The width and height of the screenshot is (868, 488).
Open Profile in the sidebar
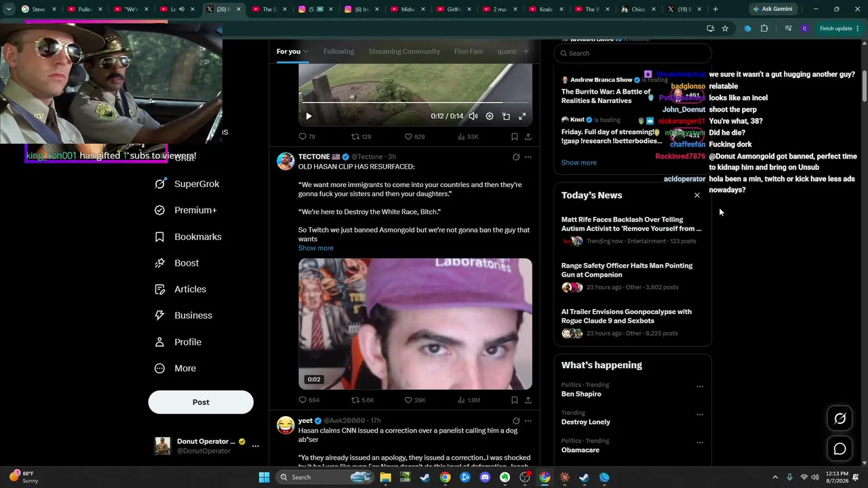tap(178, 342)
